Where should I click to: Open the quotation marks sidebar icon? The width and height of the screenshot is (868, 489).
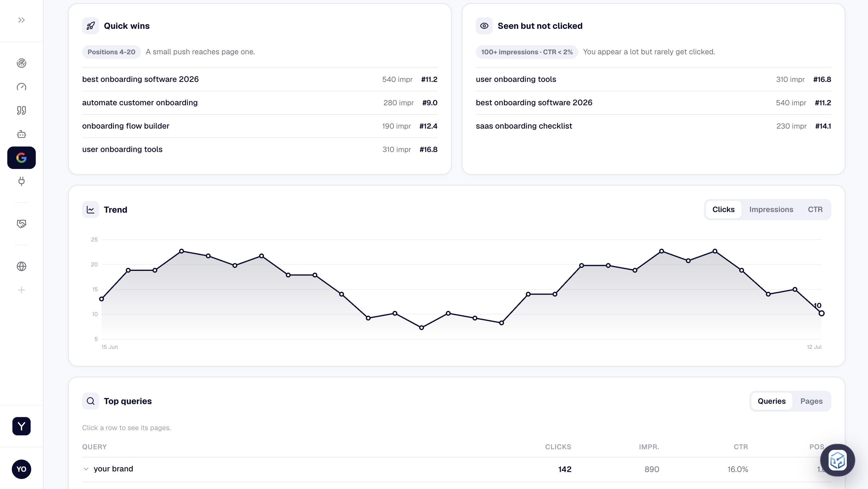point(21,110)
